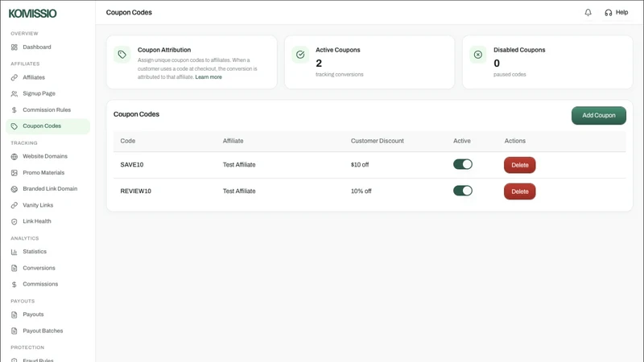Click Test Affiliate in SAVE10 row

click(239, 165)
